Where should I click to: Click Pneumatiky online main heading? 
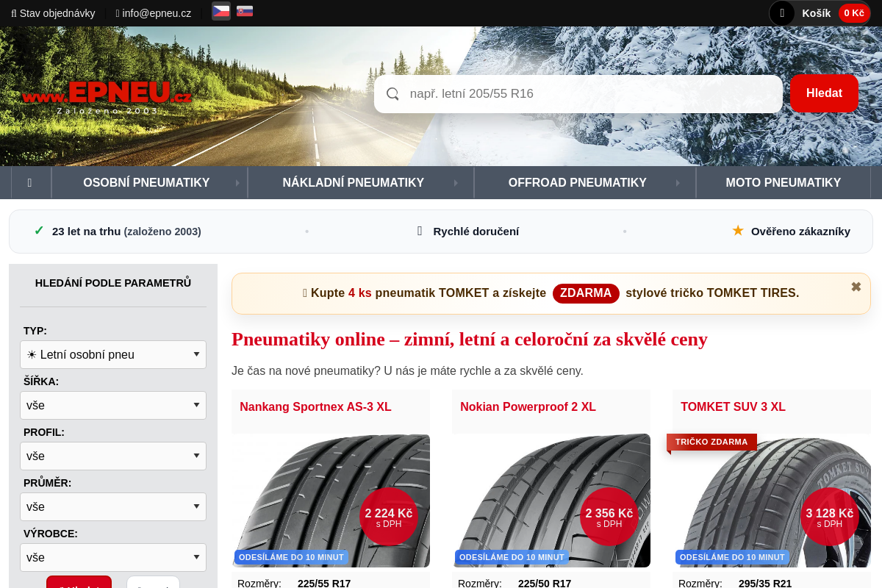(x=470, y=339)
